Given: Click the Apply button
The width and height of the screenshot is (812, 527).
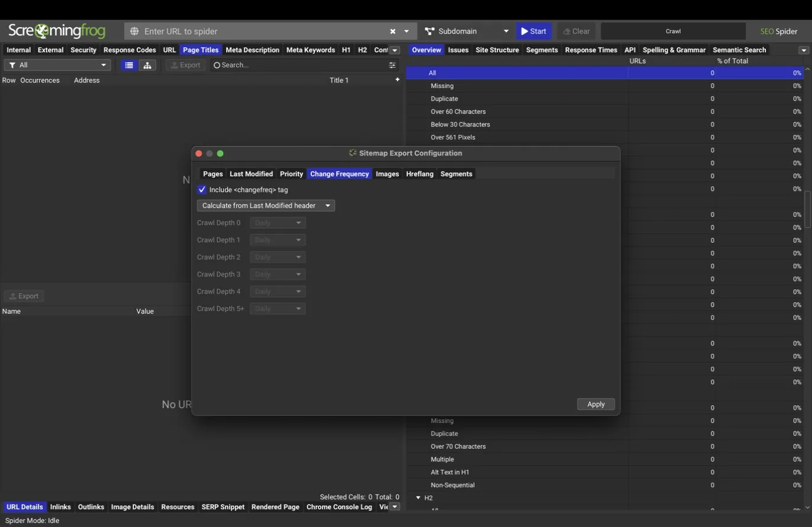Looking at the screenshot, I should pos(596,405).
